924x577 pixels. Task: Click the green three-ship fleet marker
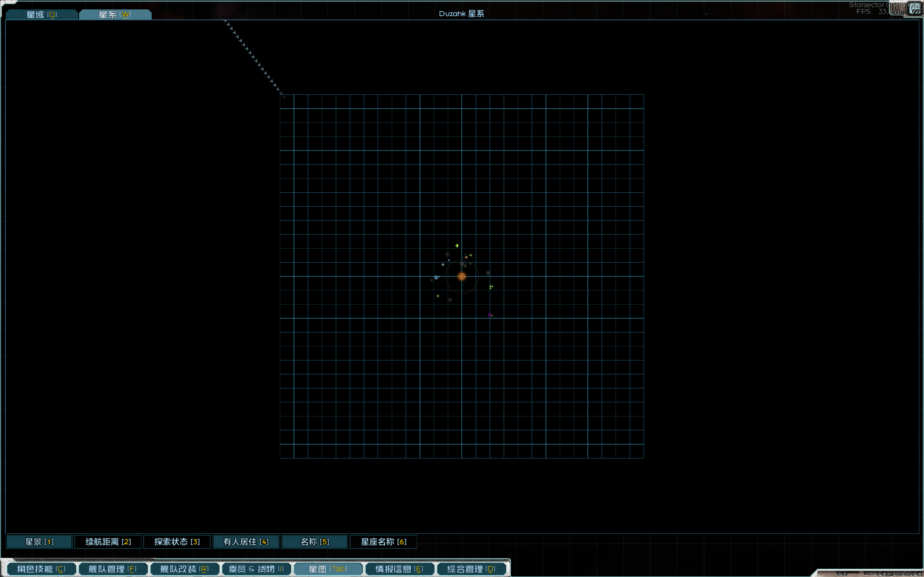(x=491, y=287)
